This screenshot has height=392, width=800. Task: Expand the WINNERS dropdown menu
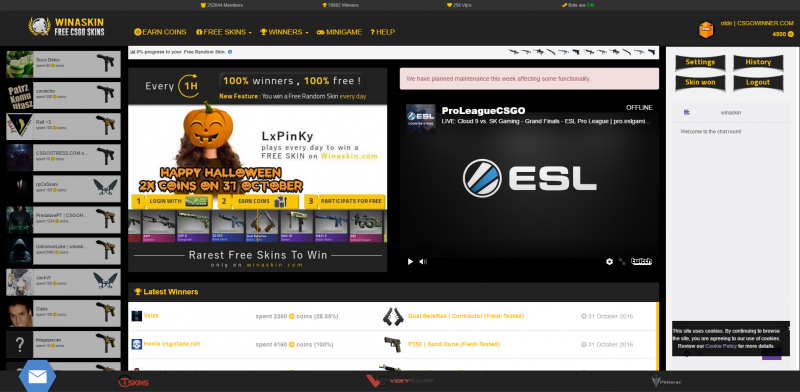coord(284,32)
